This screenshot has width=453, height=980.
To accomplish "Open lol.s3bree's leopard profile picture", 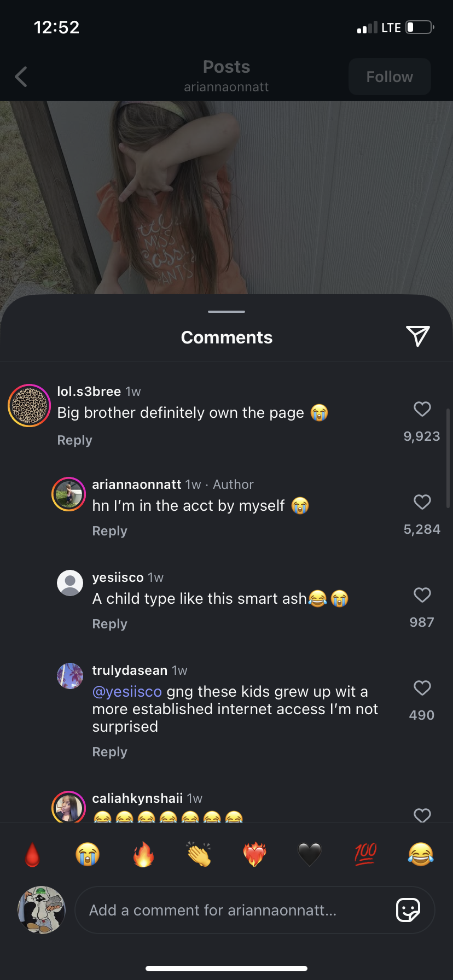I will point(30,406).
